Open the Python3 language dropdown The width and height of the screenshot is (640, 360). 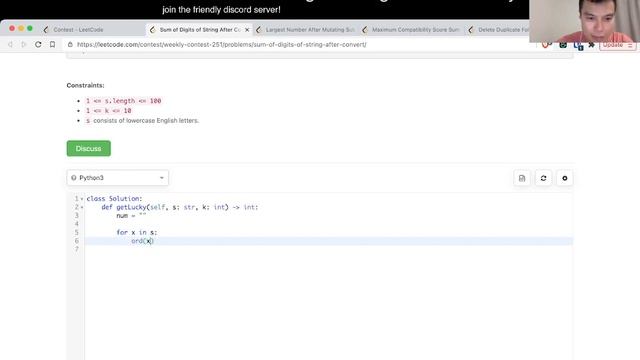(x=118, y=178)
